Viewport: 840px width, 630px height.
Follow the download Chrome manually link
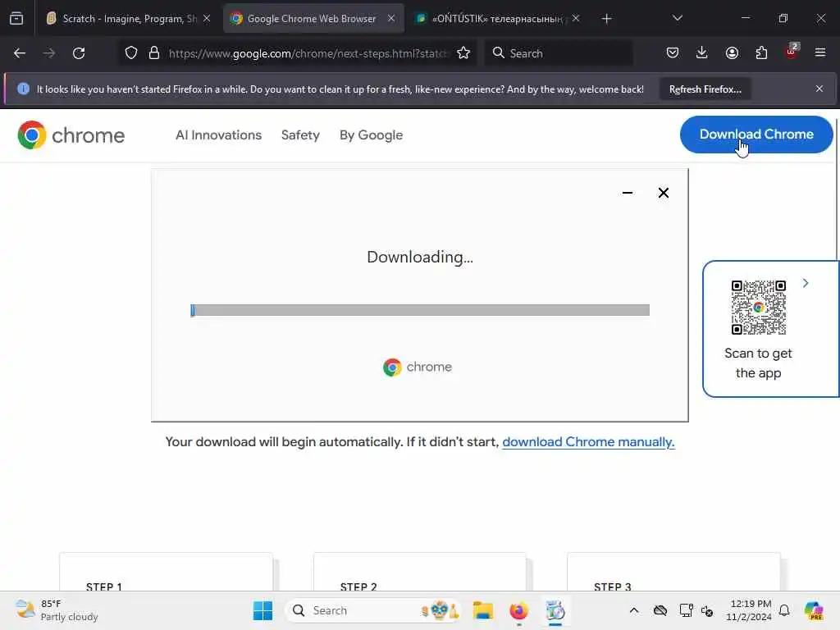(588, 442)
